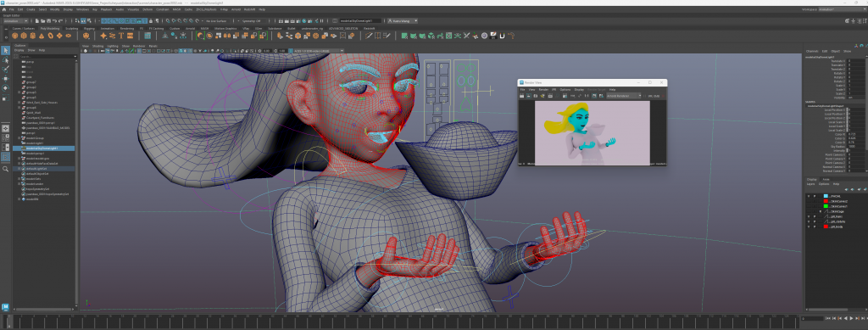Open the Lighting menu in the viewport panel
The width and height of the screenshot is (868, 330).
(x=113, y=46)
